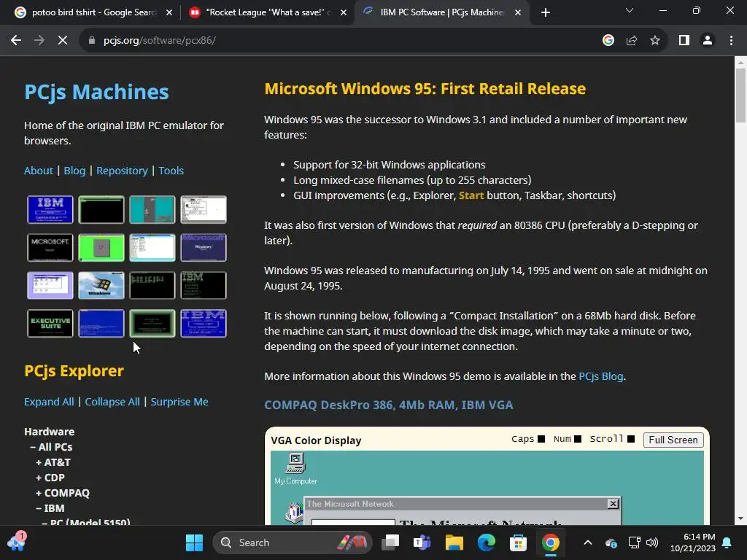Open the IBM blue screen thumbnail
This screenshot has width=747, height=560.
(50, 209)
